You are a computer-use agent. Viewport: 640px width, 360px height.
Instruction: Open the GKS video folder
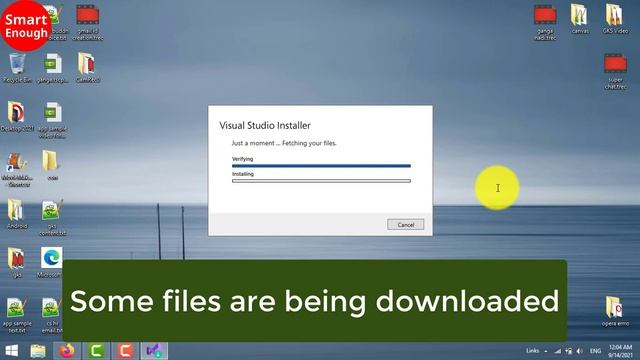pos(615,19)
